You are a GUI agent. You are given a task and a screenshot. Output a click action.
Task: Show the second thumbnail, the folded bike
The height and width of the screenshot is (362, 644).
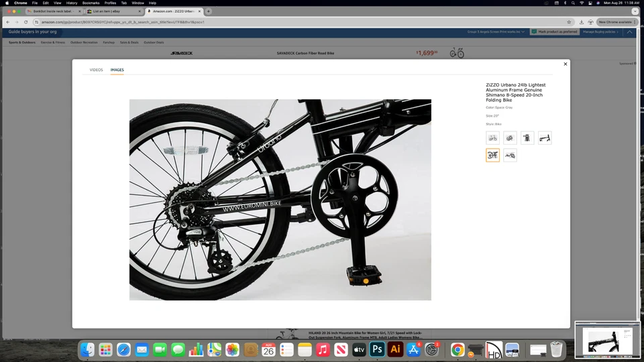tap(510, 138)
